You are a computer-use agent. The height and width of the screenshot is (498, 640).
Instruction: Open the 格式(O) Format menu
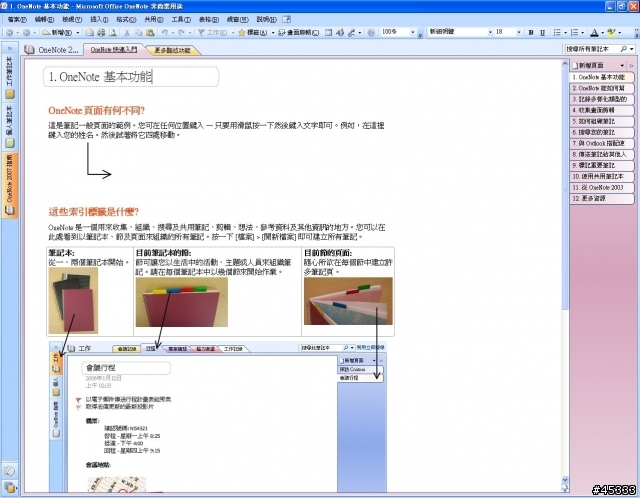(126, 19)
